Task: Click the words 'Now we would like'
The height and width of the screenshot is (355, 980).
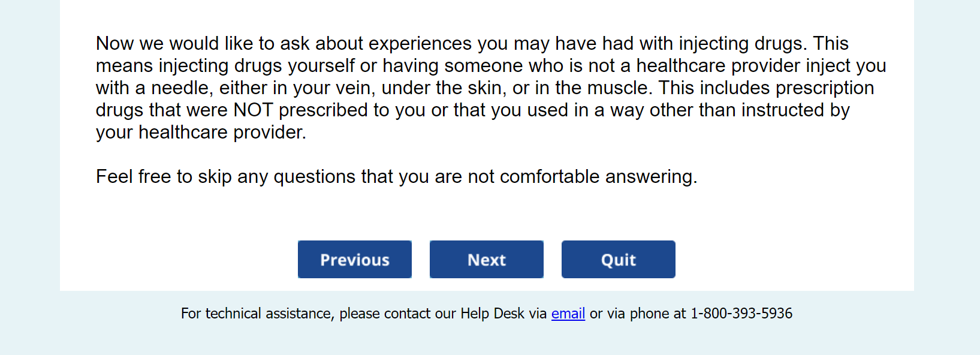Action: pyautogui.click(x=157, y=44)
